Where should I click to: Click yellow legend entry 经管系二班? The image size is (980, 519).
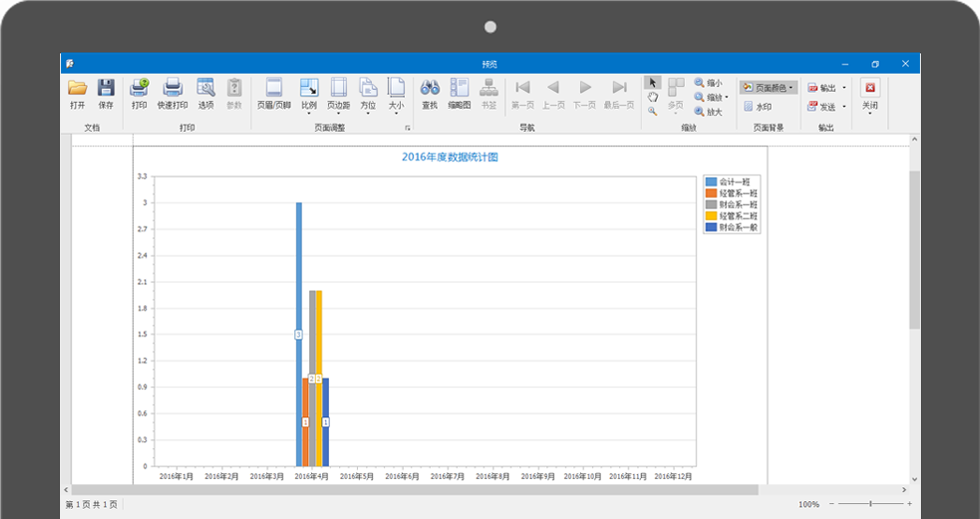[x=731, y=215]
